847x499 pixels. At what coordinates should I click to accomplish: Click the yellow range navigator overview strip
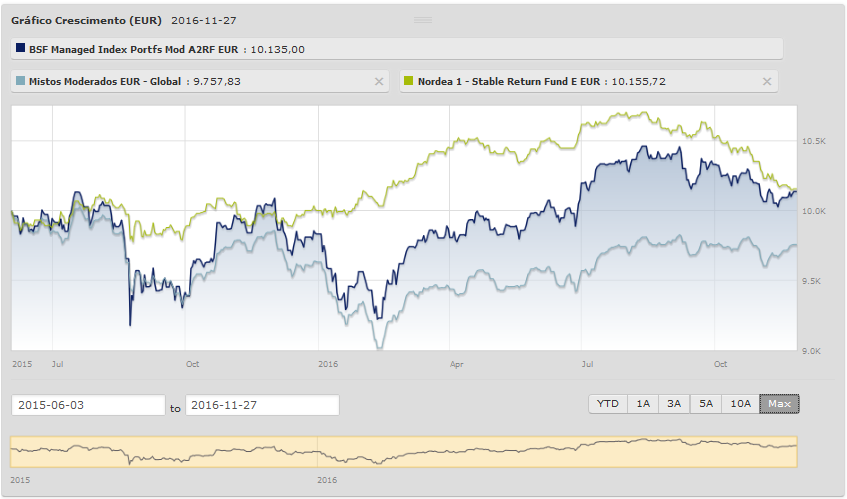pos(404,452)
